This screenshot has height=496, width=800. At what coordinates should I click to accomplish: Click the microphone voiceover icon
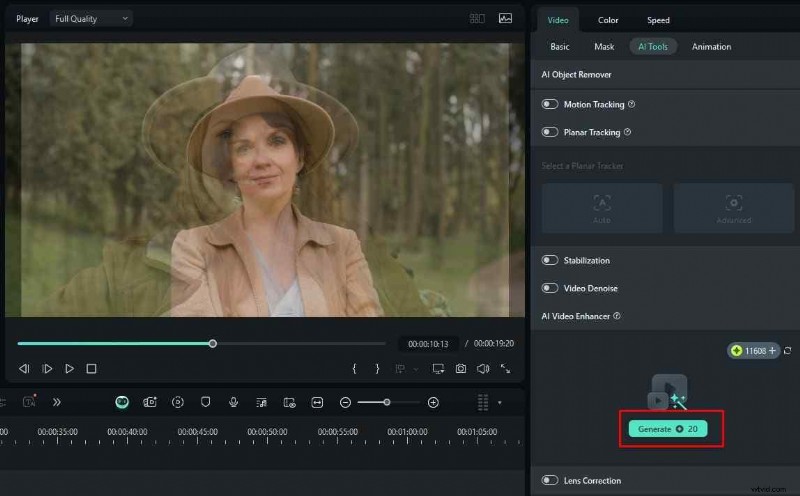[x=233, y=402]
